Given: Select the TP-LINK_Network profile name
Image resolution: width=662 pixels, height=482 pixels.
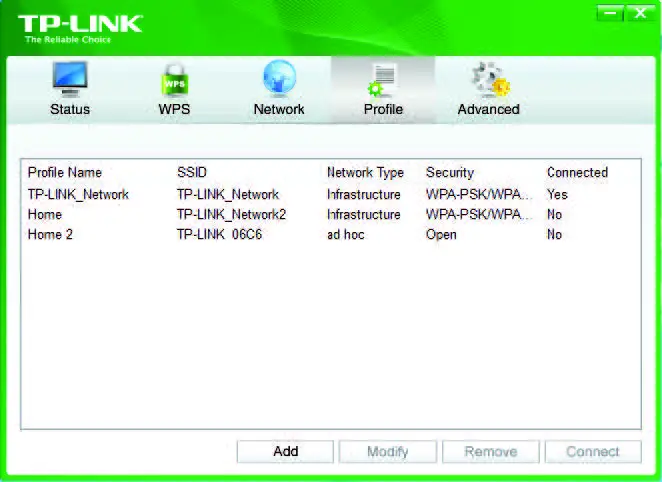Looking at the screenshot, I should click(78, 194).
